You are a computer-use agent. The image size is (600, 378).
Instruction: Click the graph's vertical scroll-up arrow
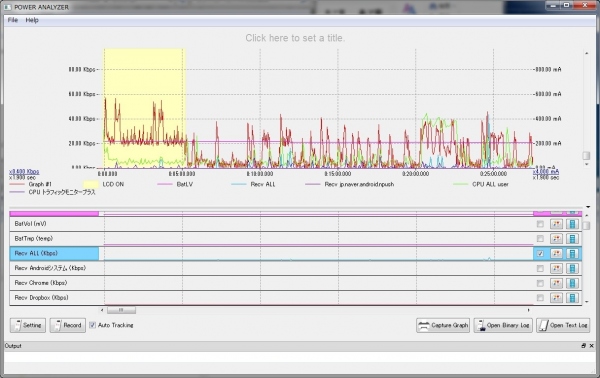[586, 53]
